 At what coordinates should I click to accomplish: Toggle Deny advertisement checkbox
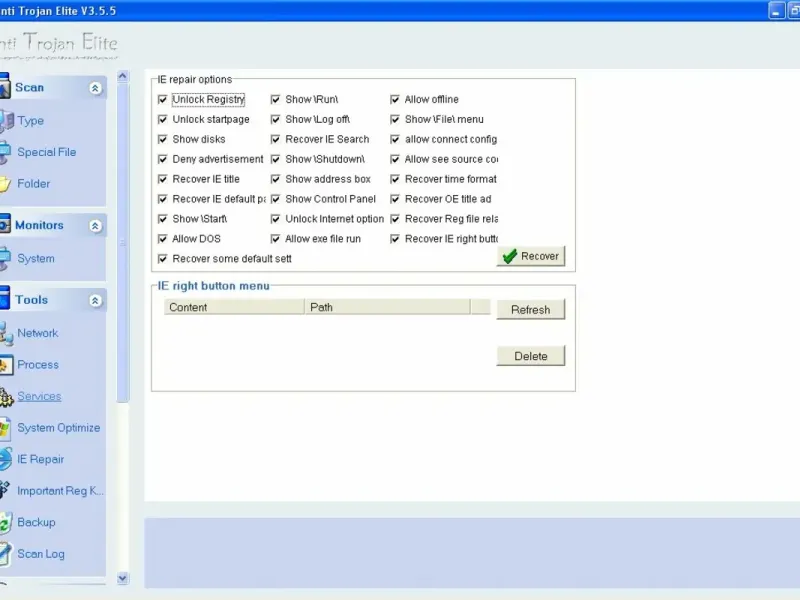(163, 159)
